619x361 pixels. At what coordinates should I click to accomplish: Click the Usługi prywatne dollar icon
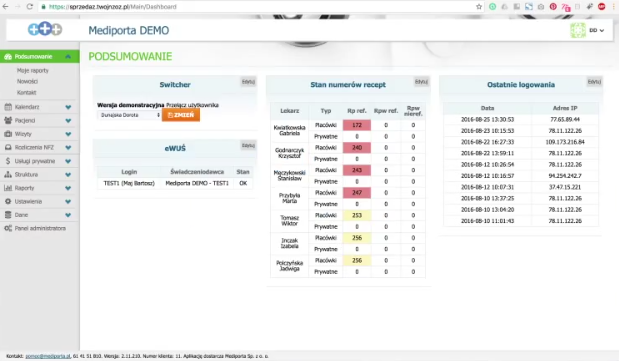coord(8,161)
